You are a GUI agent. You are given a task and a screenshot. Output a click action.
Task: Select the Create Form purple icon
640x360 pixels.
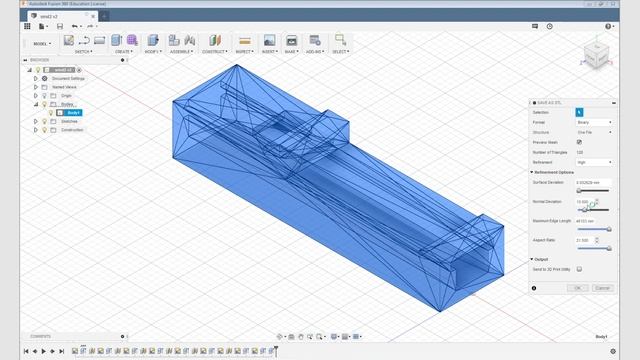coord(132,40)
